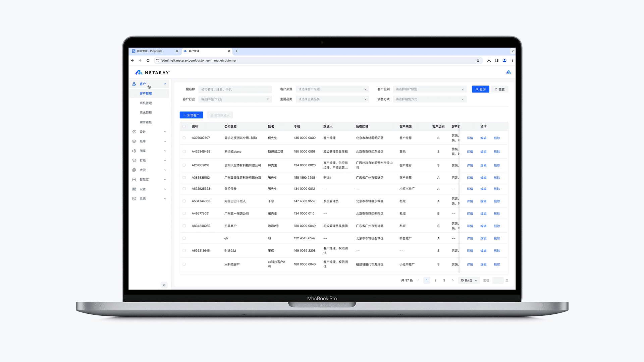Go to page 2 in pagination
The height and width of the screenshot is (362, 644).
pos(435,280)
